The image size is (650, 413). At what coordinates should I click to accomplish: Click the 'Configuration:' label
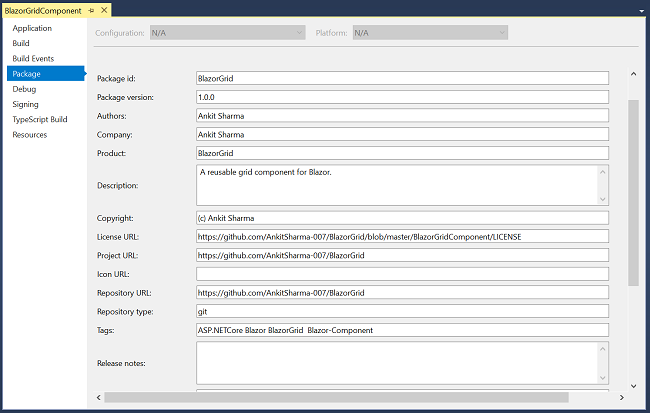pyautogui.click(x=119, y=33)
